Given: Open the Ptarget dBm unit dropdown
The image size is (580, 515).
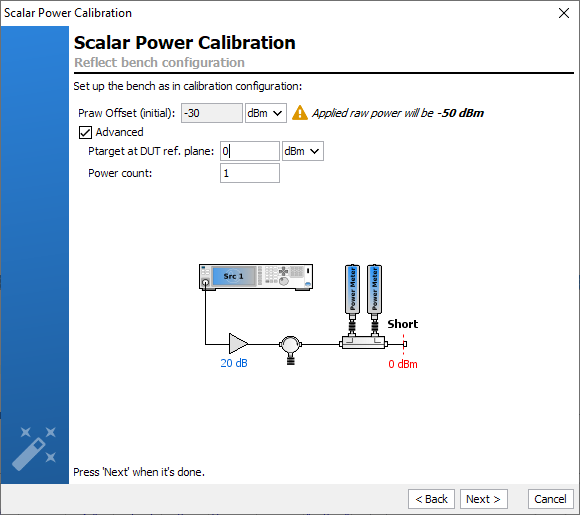Looking at the screenshot, I should point(303,151).
